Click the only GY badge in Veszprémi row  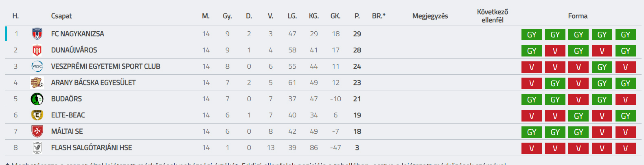click(x=602, y=67)
